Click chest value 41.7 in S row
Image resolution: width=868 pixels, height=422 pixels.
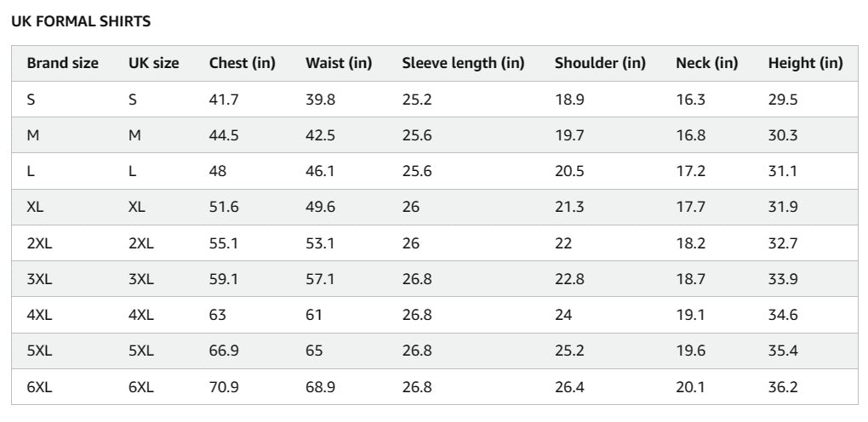pyautogui.click(x=224, y=100)
